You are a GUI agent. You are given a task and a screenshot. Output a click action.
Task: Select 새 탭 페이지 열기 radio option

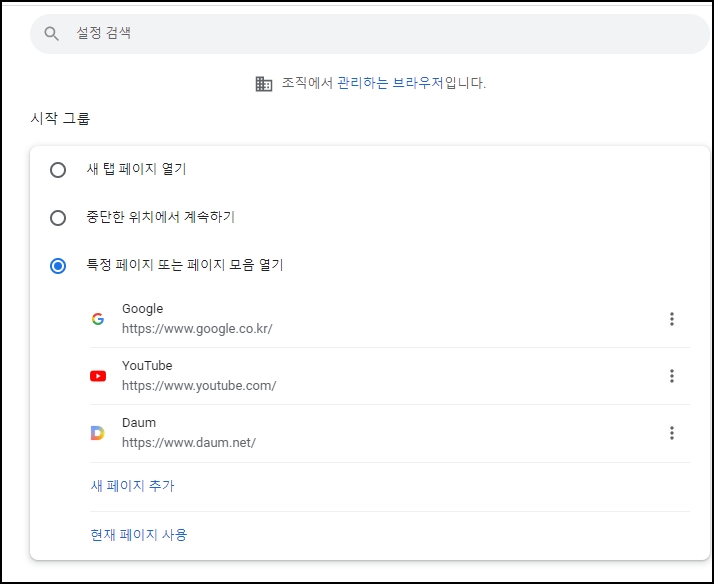coord(58,170)
